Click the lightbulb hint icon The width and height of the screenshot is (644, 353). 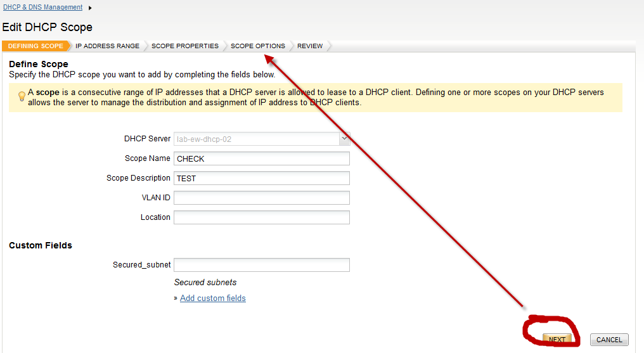[x=22, y=96]
